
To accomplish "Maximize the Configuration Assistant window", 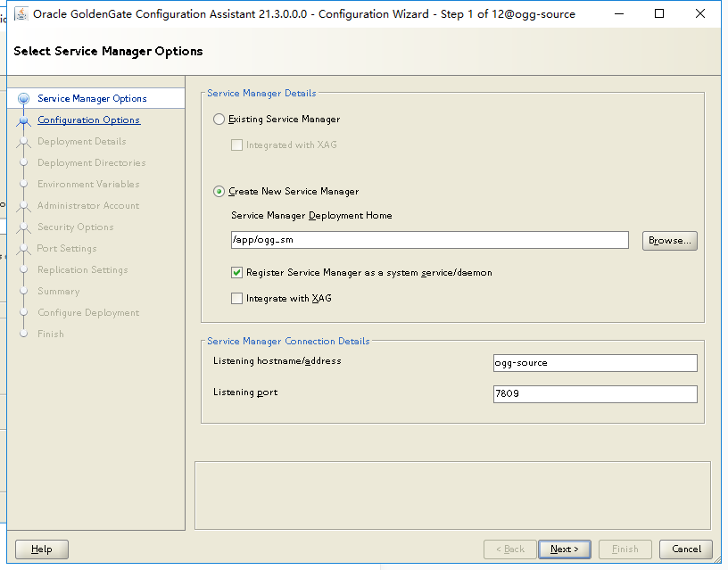I will (x=659, y=14).
